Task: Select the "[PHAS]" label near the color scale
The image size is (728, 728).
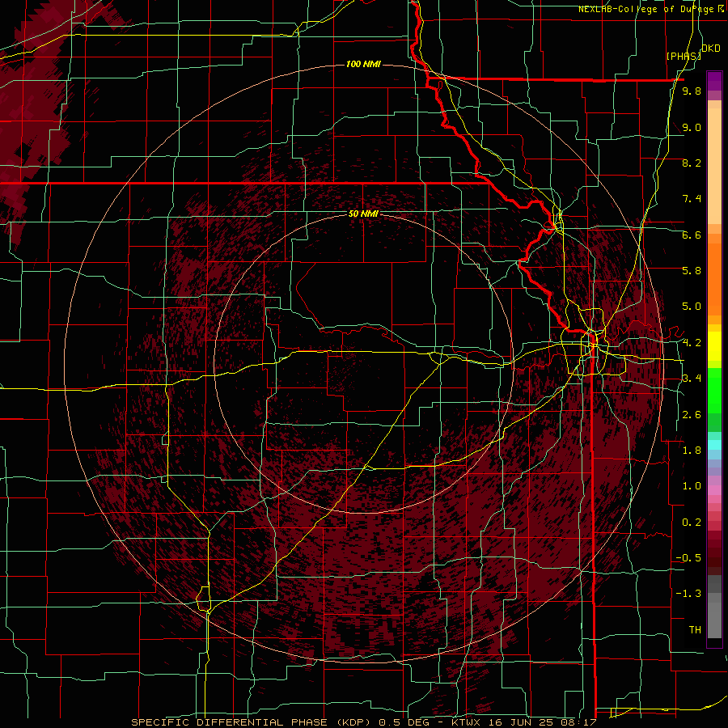Action: pyautogui.click(x=684, y=56)
